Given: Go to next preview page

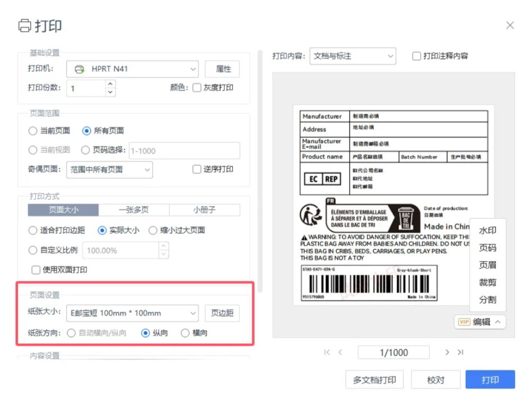Looking at the screenshot, I should pos(447,352).
